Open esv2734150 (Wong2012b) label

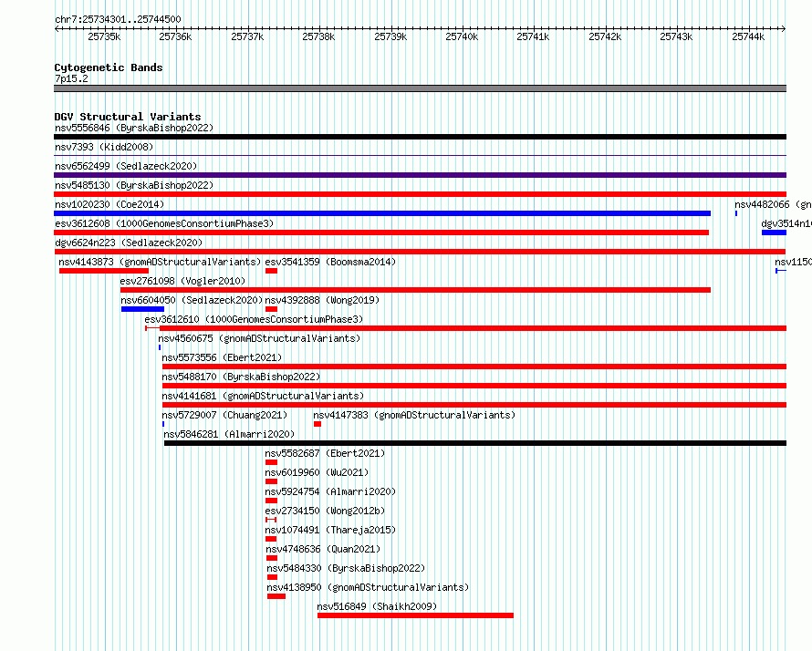tap(325, 511)
